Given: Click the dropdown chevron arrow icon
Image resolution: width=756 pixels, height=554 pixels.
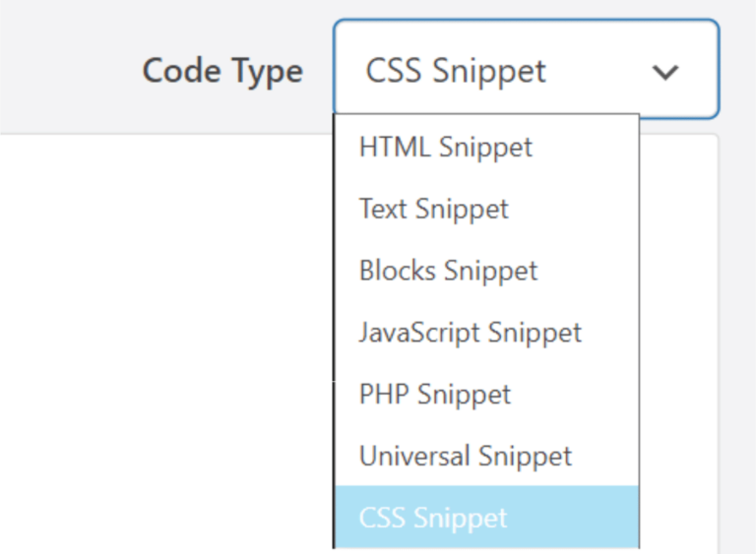Looking at the screenshot, I should click(666, 72).
